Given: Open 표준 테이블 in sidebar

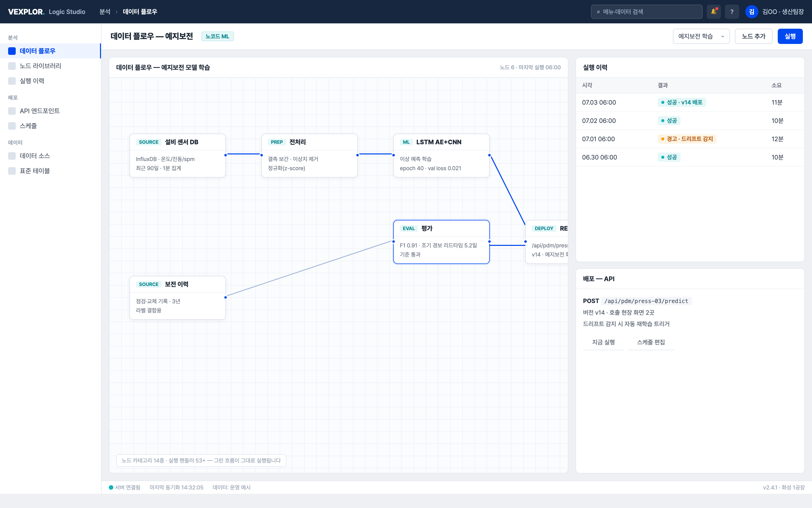Looking at the screenshot, I should (50, 171).
